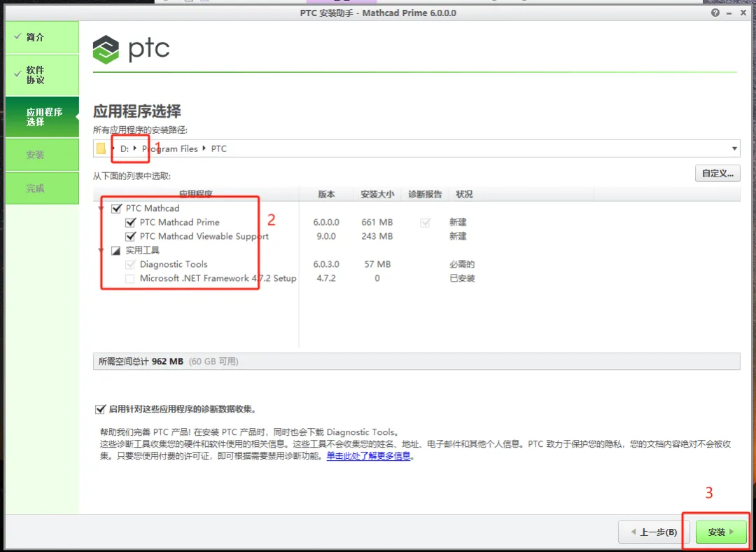
Task: Click checkmark icon beside 软件协议 step
Action: point(17,74)
